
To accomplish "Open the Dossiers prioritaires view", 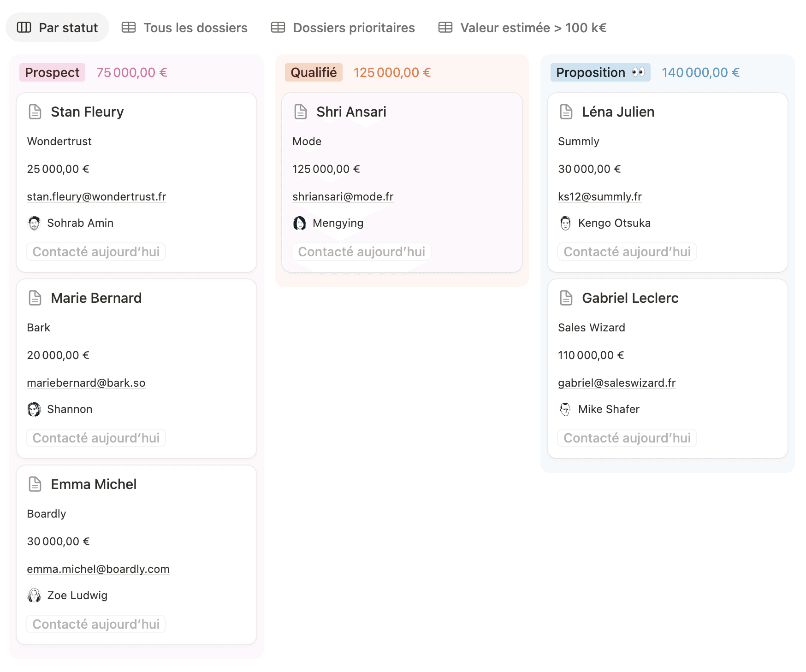I will [343, 28].
